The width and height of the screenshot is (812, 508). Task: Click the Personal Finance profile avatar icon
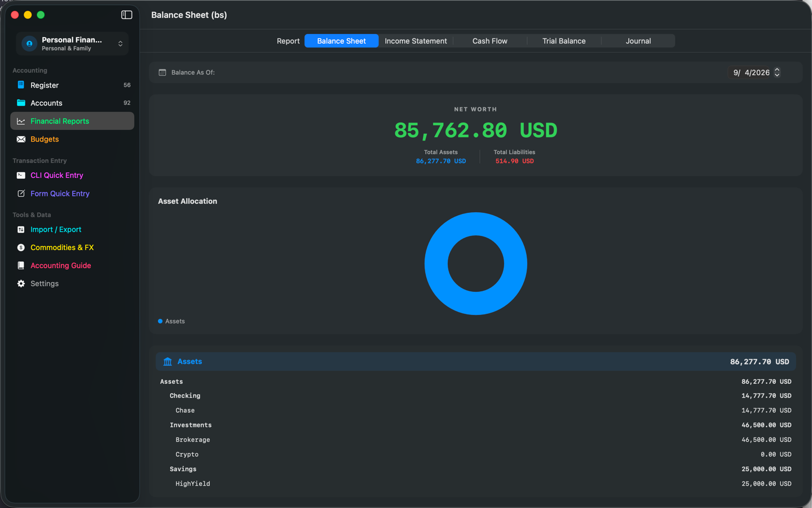pyautogui.click(x=29, y=43)
